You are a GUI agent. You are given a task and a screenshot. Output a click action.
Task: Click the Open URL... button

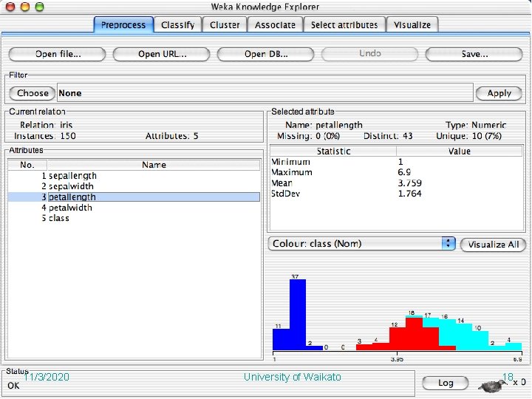[162, 54]
